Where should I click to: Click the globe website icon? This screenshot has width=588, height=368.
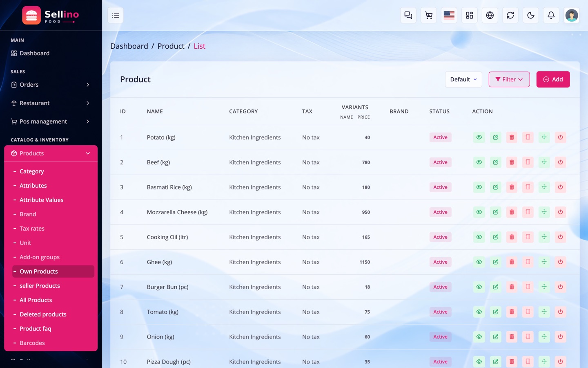coord(490,16)
